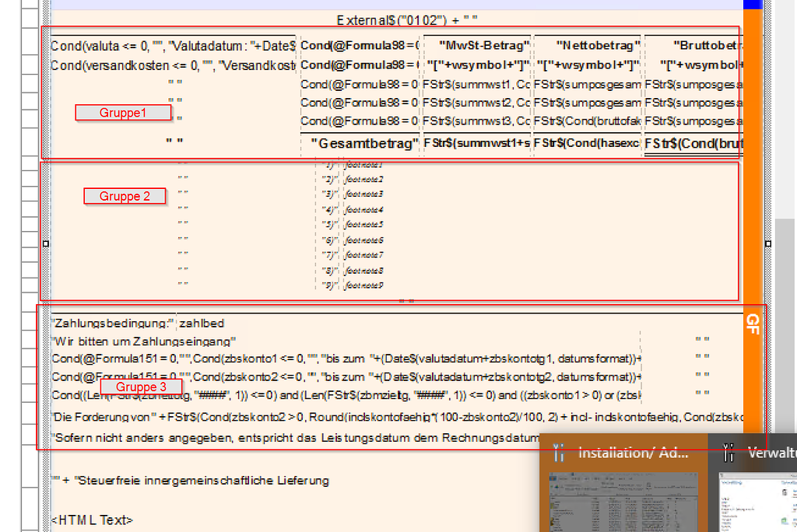
Task: Click the tools icon beside Installation/Ad... preview
Action: click(x=557, y=452)
